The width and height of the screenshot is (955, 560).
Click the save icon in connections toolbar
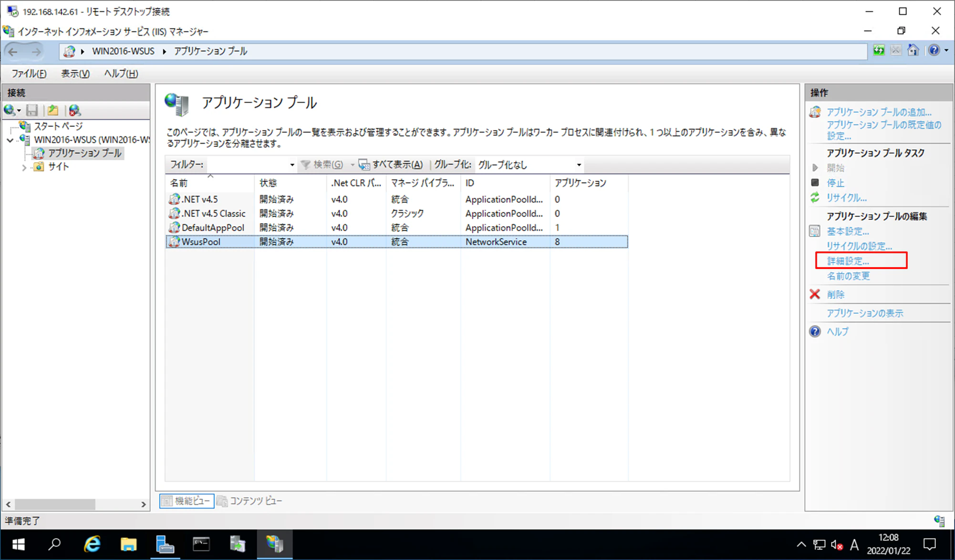pos(32,111)
